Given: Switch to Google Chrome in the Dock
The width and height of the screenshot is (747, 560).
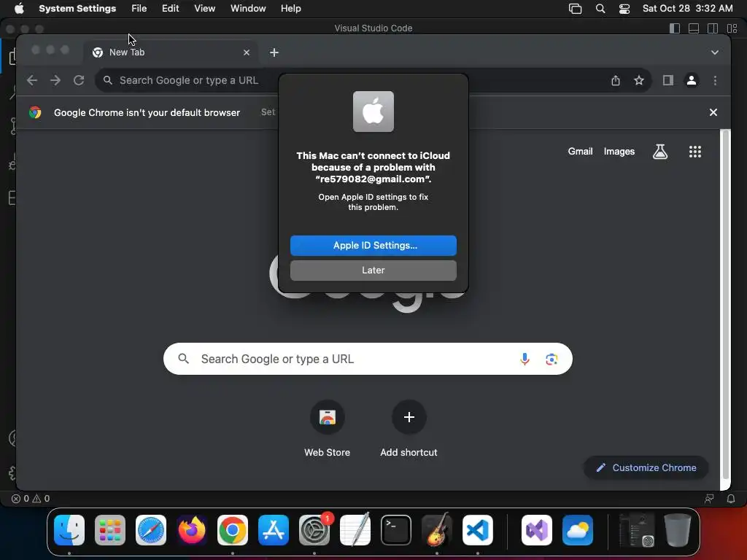Looking at the screenshot, I should (233, 530).
